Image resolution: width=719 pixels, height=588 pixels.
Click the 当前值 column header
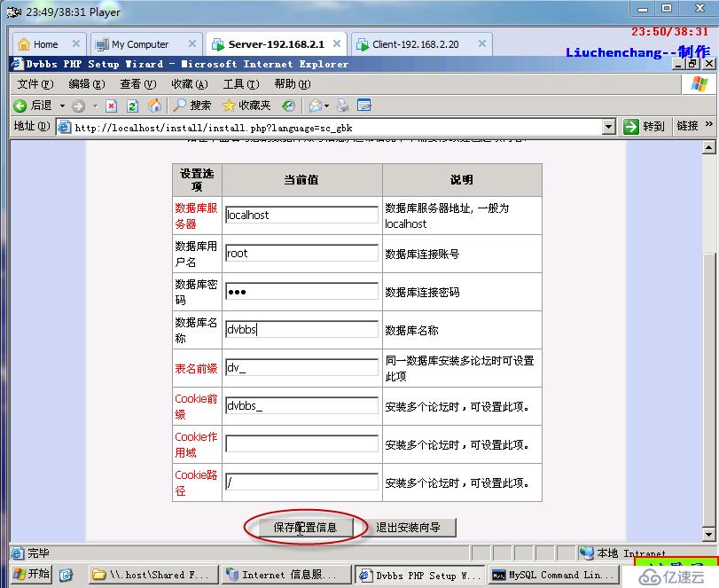coord(301,180)
